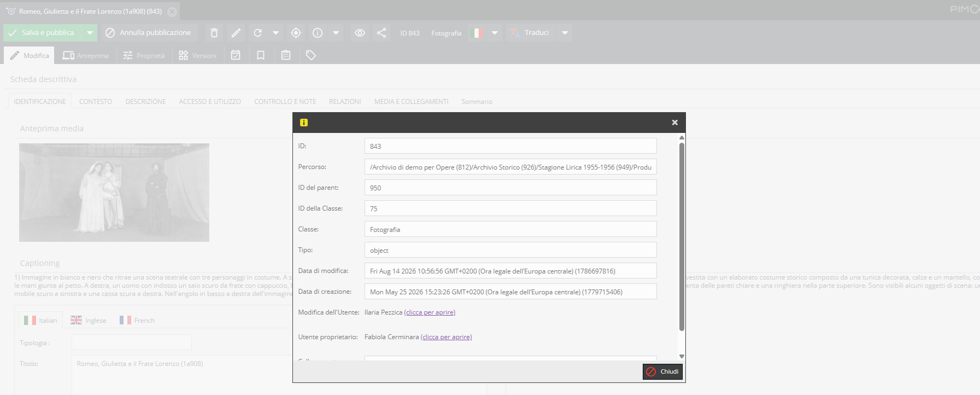Click the locate-in-tree target icon
Viewport: 980px width, 395px height.
point(296,33)
